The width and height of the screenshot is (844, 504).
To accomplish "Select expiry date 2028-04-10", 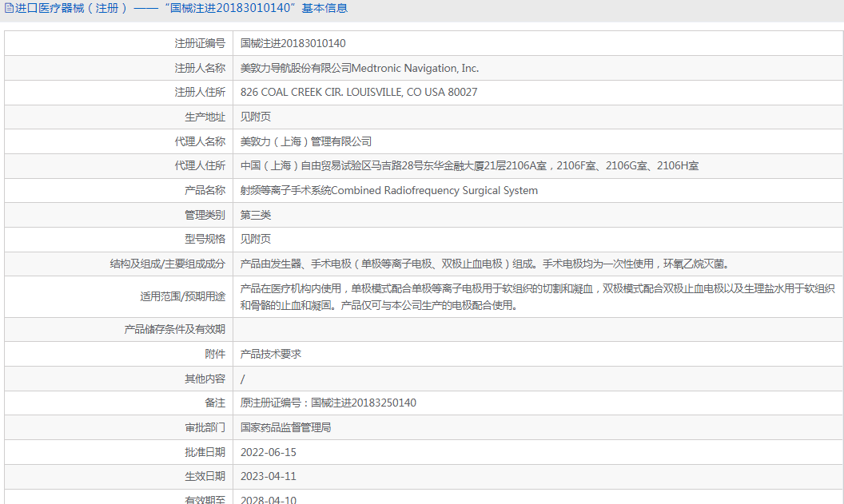I will tap(268, 500).
